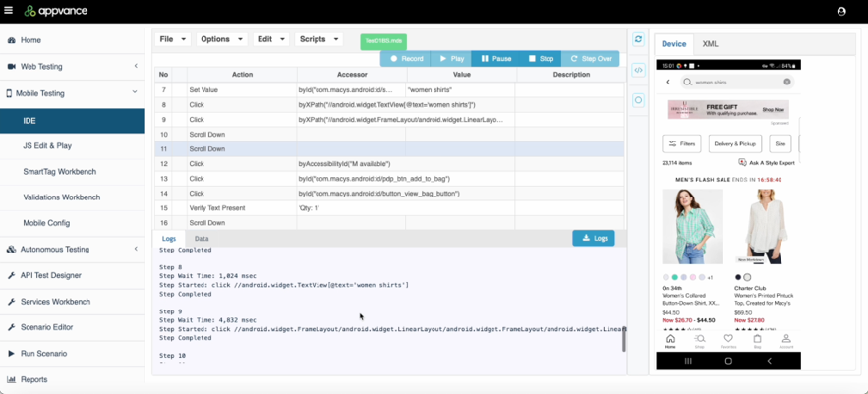Clear the device search text

(x=786, y=82)
